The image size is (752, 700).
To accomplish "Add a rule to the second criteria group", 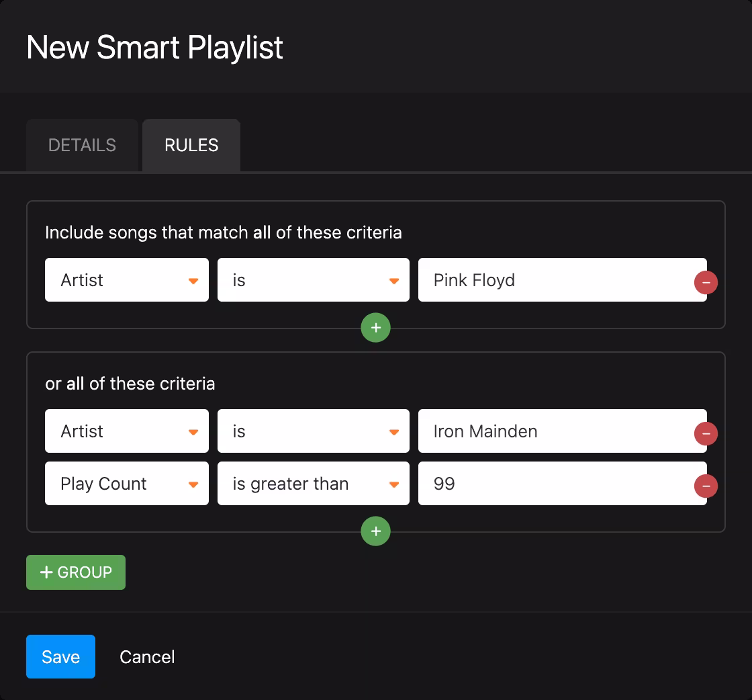I will click(375, 531).
